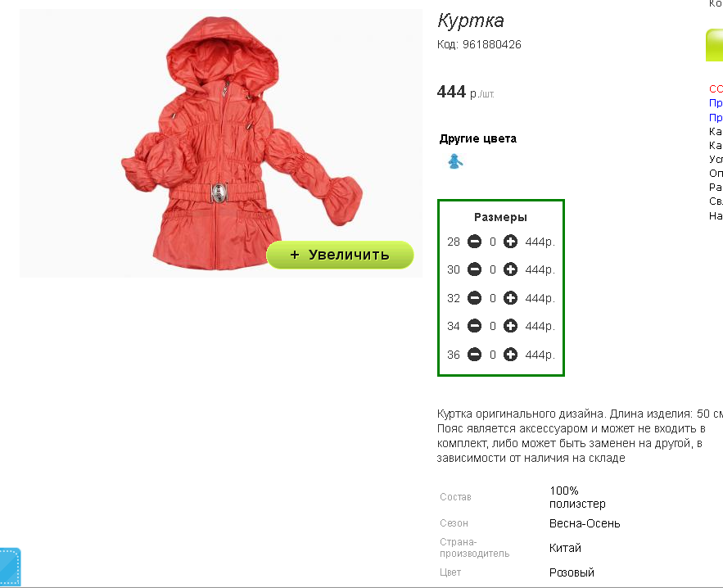The height and width of the screenshot is (588, 723).
Task: Click the quantity value for size 32
Action: (492, 298)
